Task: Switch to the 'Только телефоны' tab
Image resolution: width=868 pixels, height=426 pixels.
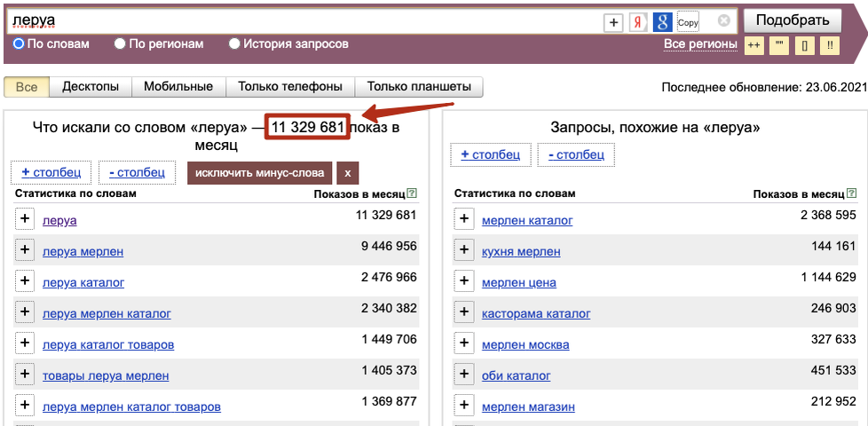Action: (x=290, y=87)
